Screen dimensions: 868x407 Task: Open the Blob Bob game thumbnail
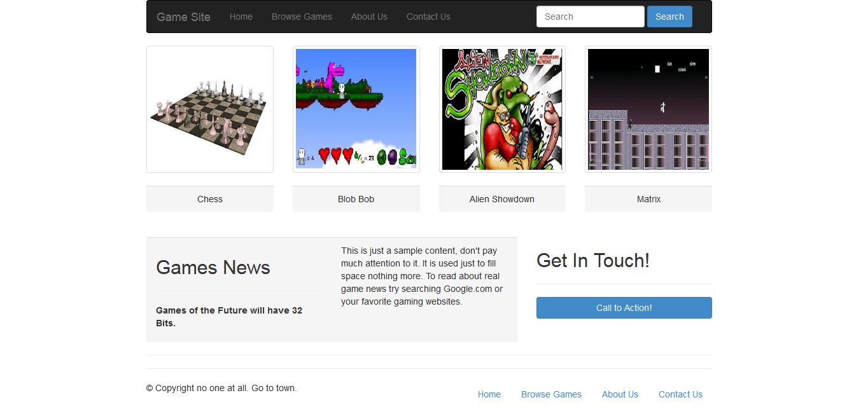click(x=356, y=109)
